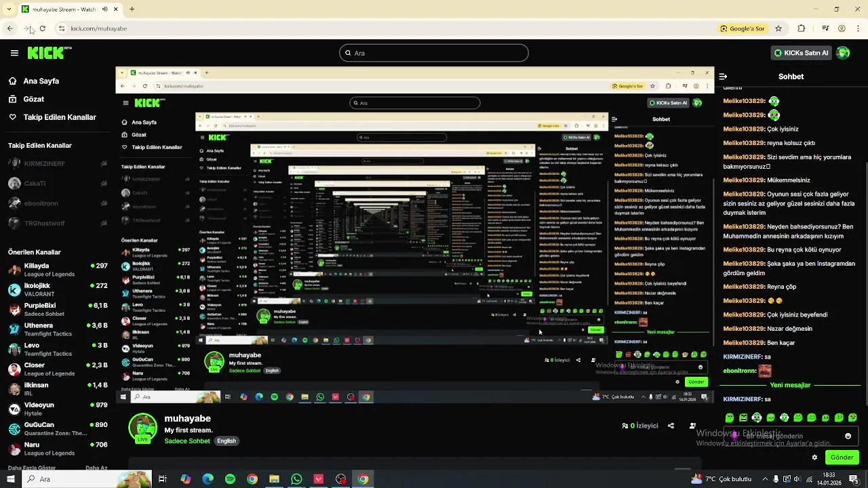Open the Uthenera Teamfight Tactics channel

[58, 329]
